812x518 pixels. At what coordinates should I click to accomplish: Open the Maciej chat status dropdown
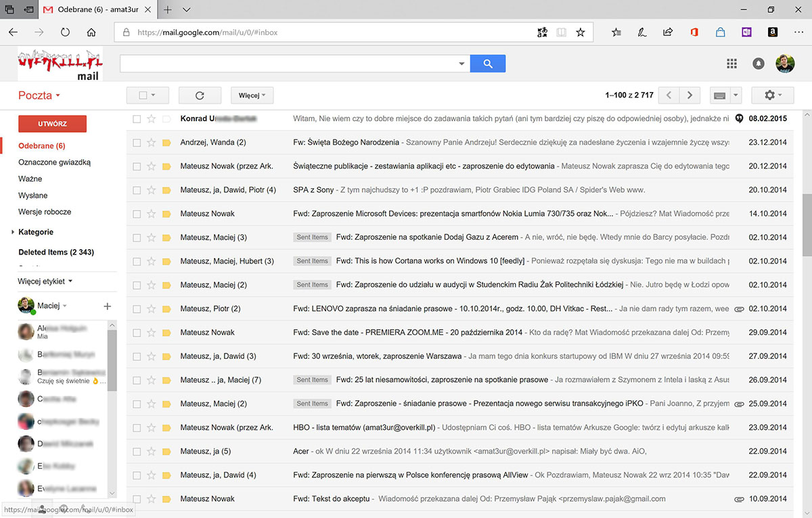pyautogui.click(x=64, y=306)
